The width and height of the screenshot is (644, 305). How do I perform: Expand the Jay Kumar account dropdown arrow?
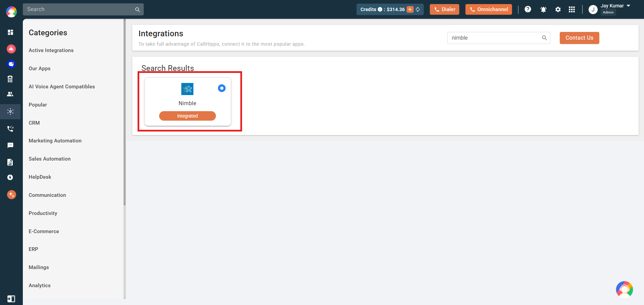click(628, 6)
